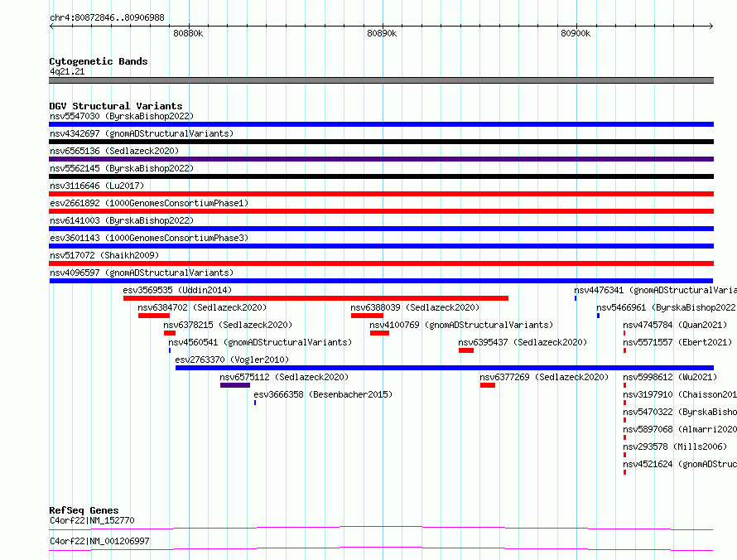
Task: Click nsv5998612 (Wu2021) label
Action: pos(670,377)
